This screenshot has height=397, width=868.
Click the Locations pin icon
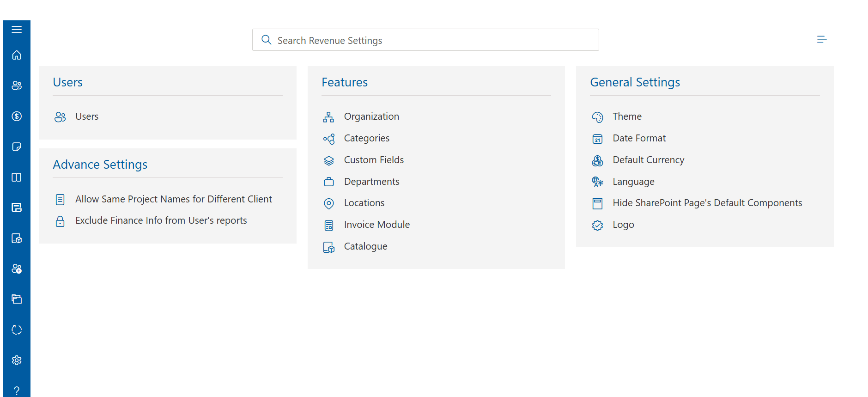coord(328,203)
